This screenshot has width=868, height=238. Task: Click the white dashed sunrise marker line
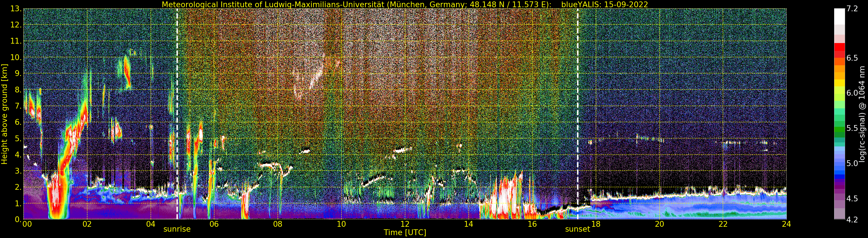coord(177,114)
